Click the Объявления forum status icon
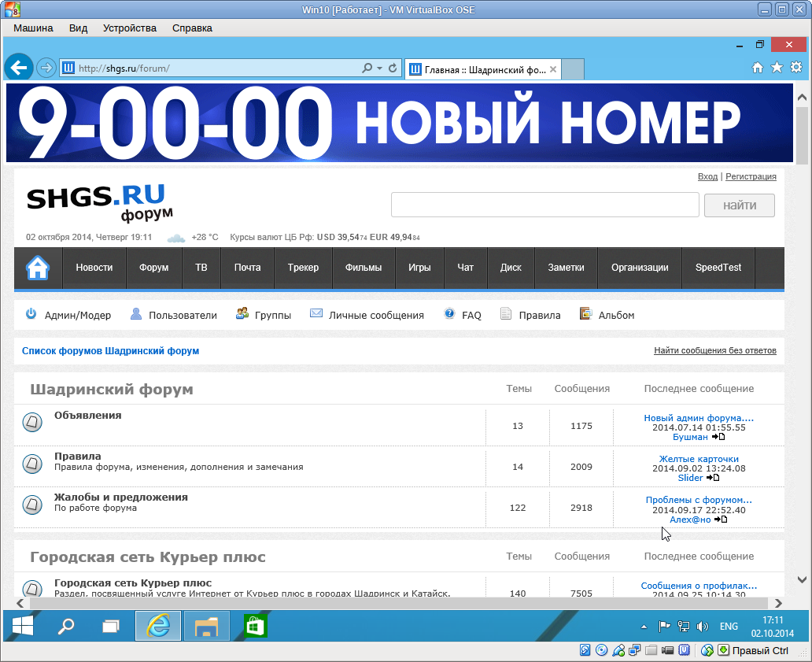This screenshot has height=662, width=812. (x=32, y=422)
